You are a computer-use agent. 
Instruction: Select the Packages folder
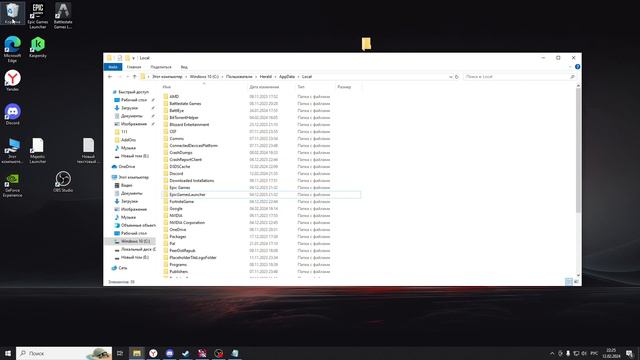[178, 237]
